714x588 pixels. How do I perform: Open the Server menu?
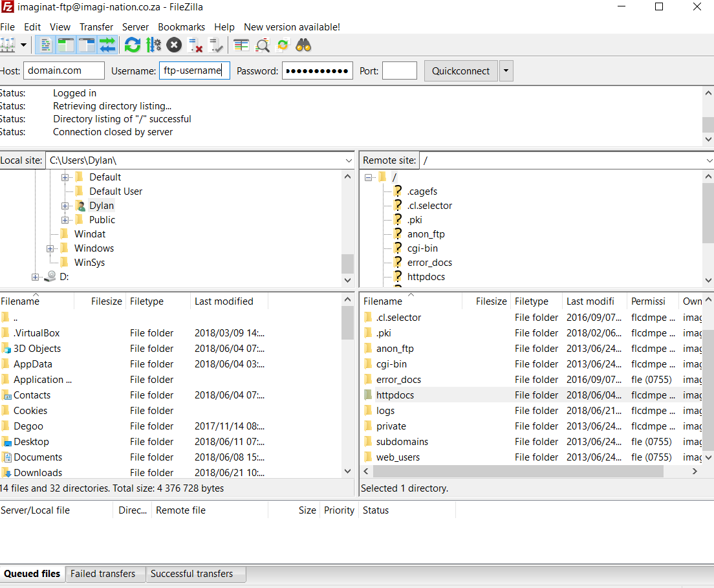(135, 27)
